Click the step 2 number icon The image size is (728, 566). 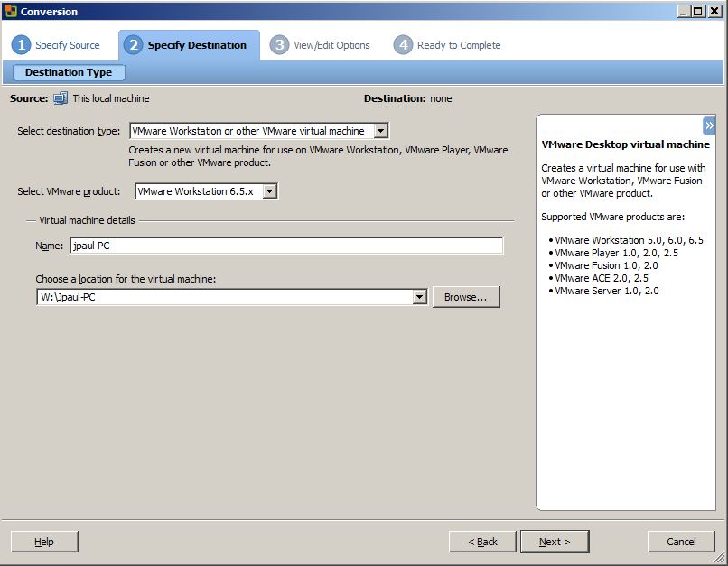(x=134, y=45)
